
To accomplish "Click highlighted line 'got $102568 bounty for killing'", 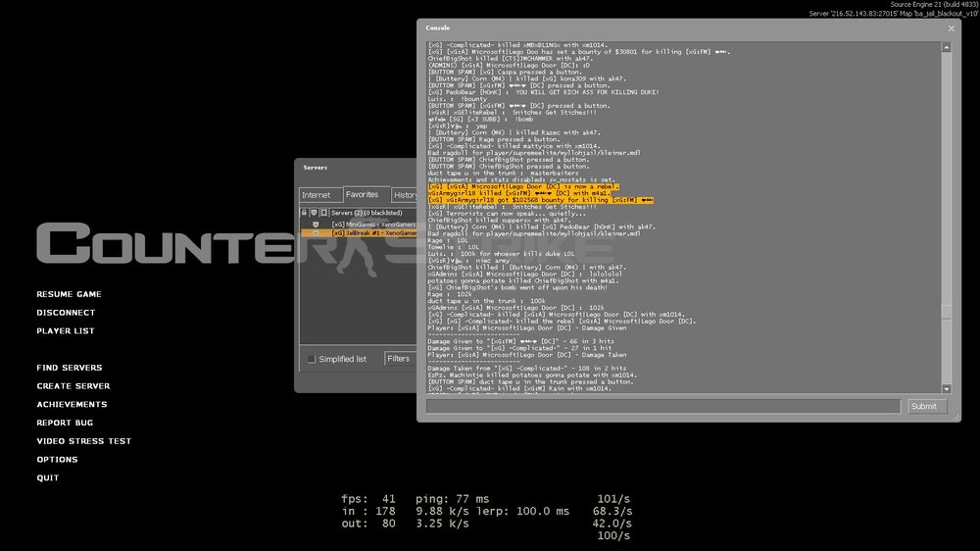I will [x=541, y=200].
